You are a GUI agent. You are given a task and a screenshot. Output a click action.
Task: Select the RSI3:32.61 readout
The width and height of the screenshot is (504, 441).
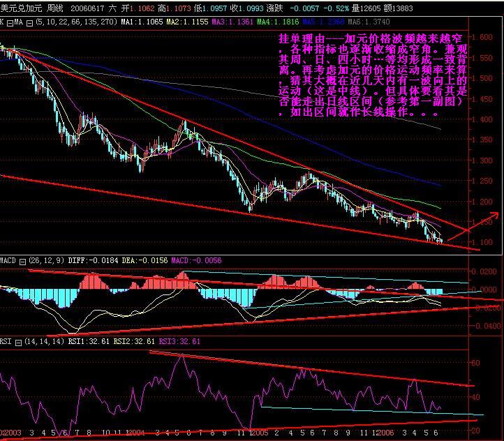[179, 341]
